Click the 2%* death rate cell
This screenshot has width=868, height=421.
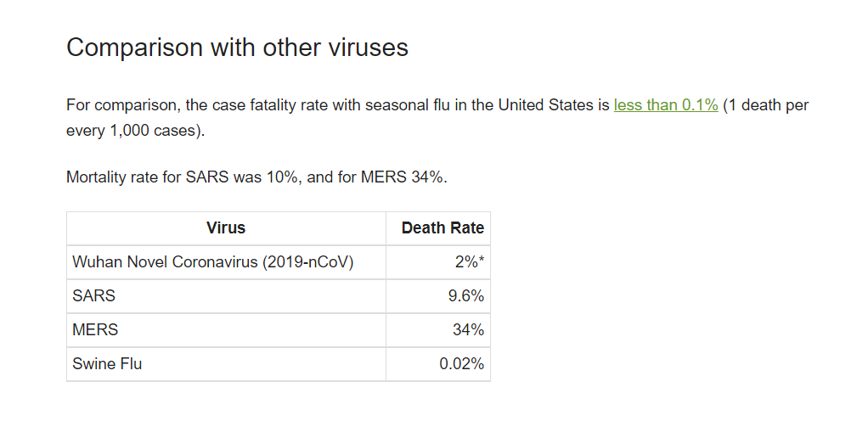(x=469, y=262)
